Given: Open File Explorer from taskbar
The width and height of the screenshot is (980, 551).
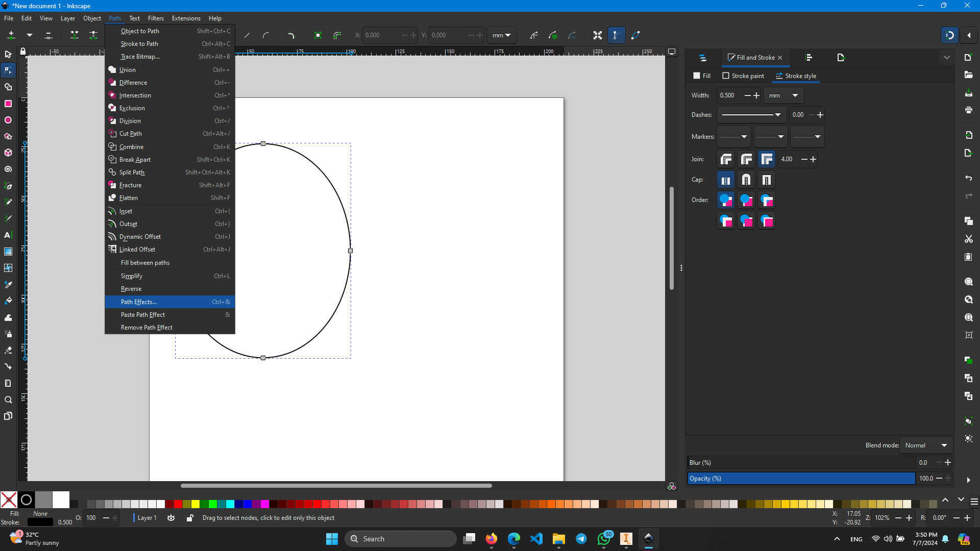Looking at the screenshot, I should pyautogui.click(x=558, y=539).
